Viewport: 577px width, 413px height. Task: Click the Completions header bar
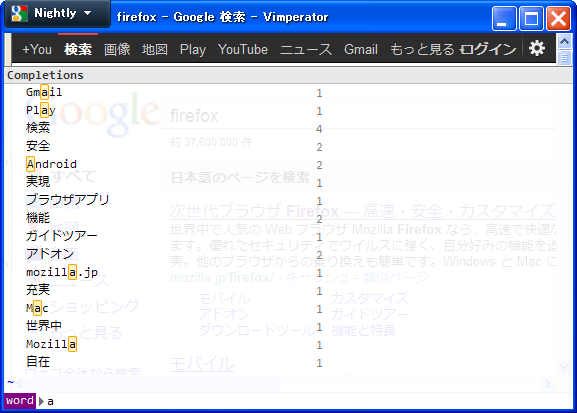pyautogui.click(x=288, y=75)
